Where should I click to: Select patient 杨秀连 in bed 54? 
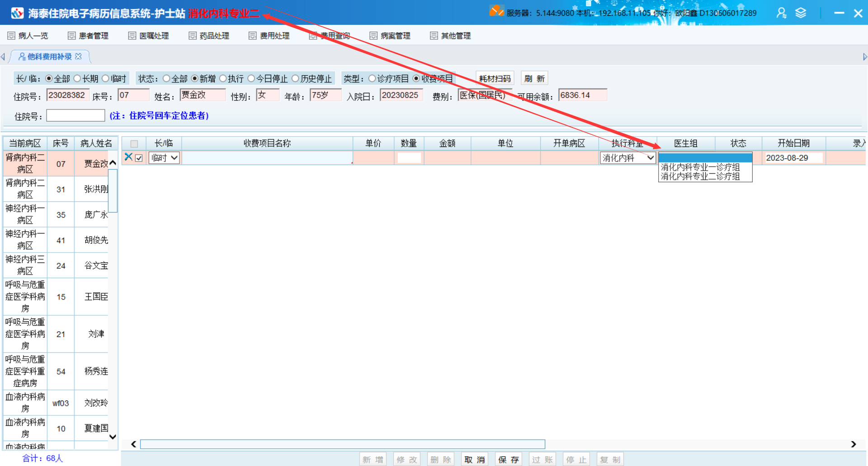(56, 371)
